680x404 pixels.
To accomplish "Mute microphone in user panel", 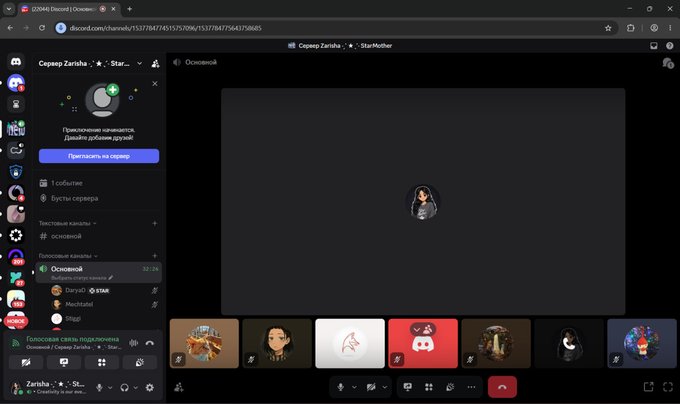I will (x=99, y=388).
